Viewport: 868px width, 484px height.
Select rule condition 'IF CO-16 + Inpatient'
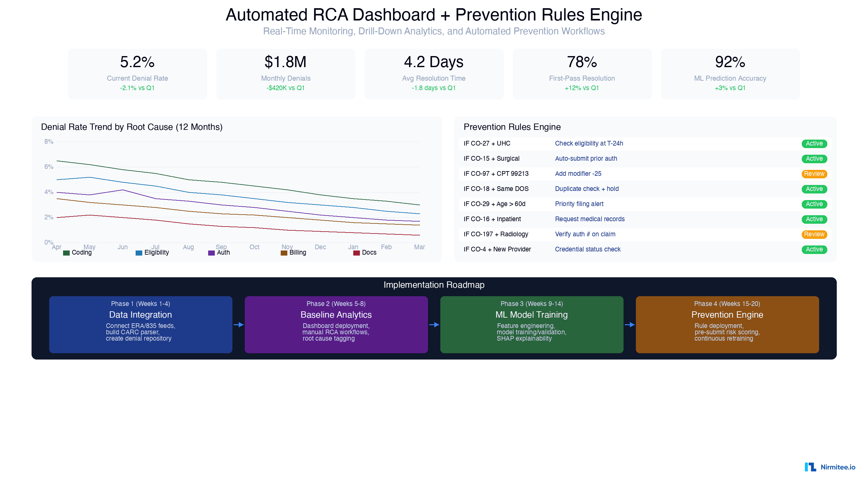pyautogui.click(x=492, y=219)
